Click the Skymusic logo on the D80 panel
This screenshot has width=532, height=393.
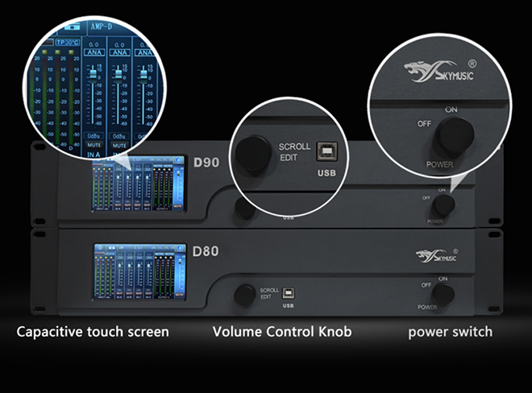coord(440,257)
